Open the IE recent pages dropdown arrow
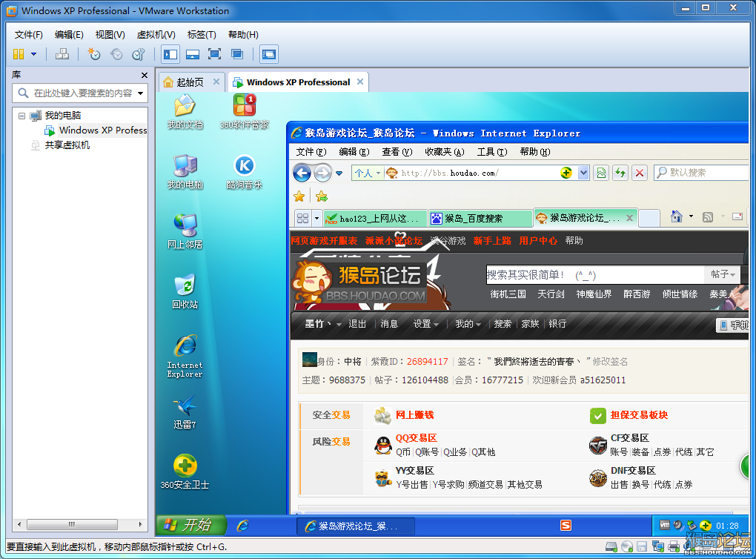 [x=339, y=173]
